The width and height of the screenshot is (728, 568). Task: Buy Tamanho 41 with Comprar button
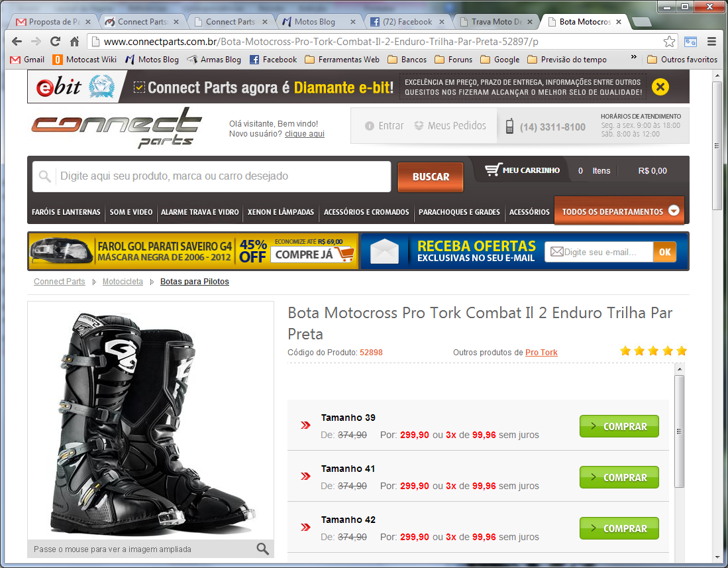pos(619,477)
